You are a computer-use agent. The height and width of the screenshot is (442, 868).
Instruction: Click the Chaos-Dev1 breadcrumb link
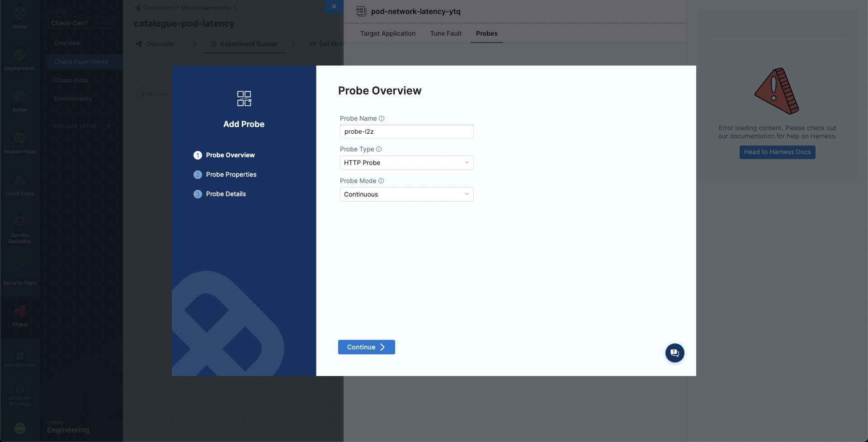pos(158,8)
